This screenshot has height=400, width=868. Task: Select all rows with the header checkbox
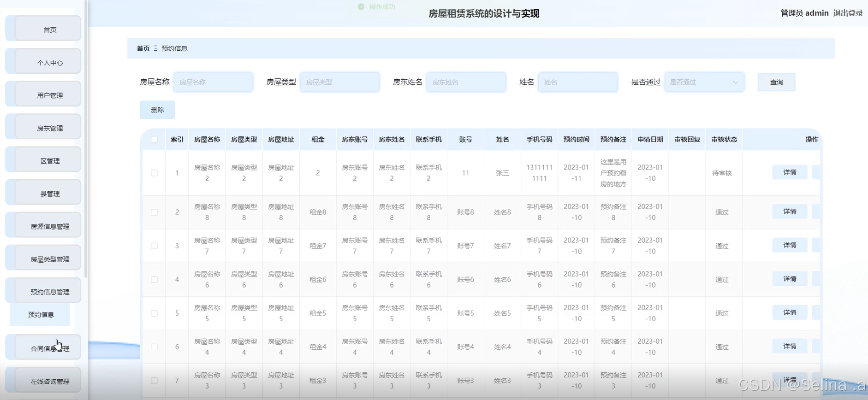pyautogui.click(x=154, y=139)
